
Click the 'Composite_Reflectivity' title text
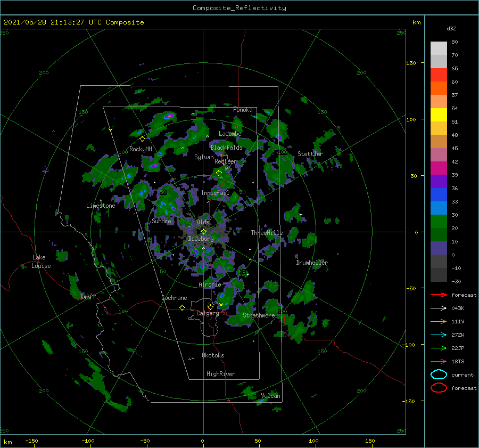[239, 8]
